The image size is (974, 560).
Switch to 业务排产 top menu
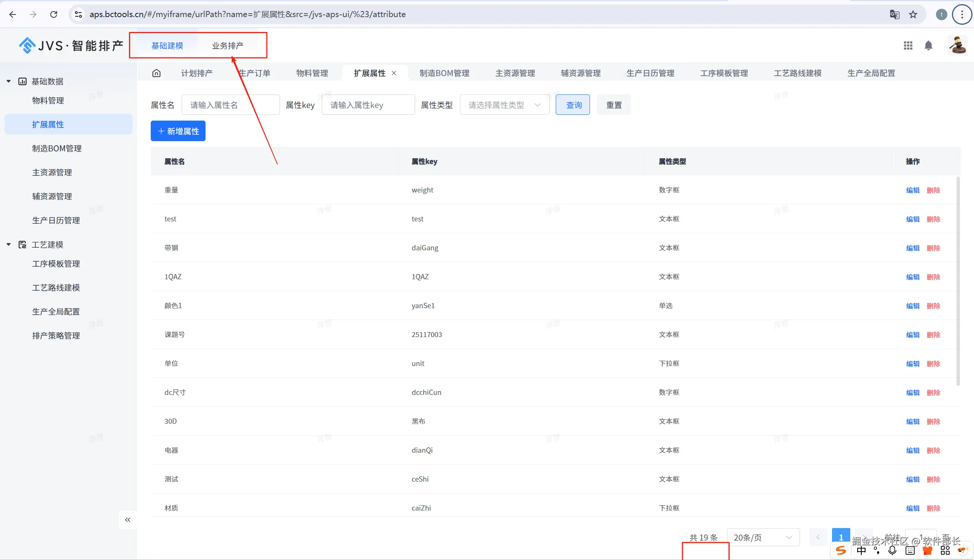(x=227, y=46)
